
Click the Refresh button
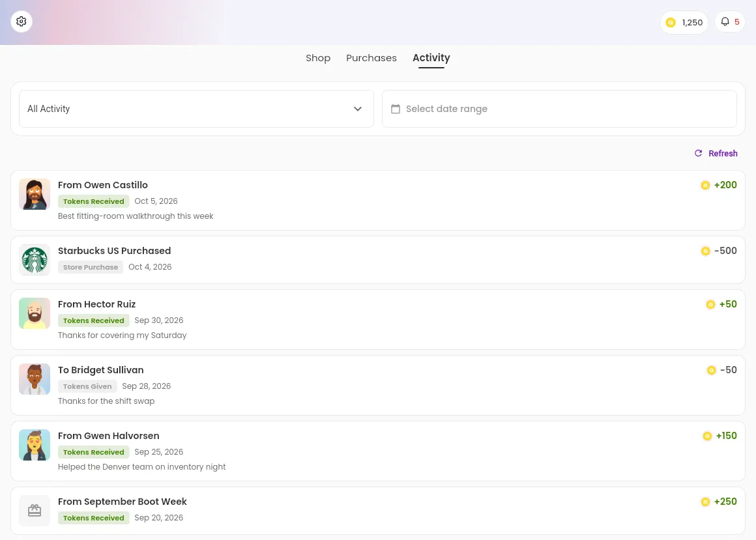716,153
